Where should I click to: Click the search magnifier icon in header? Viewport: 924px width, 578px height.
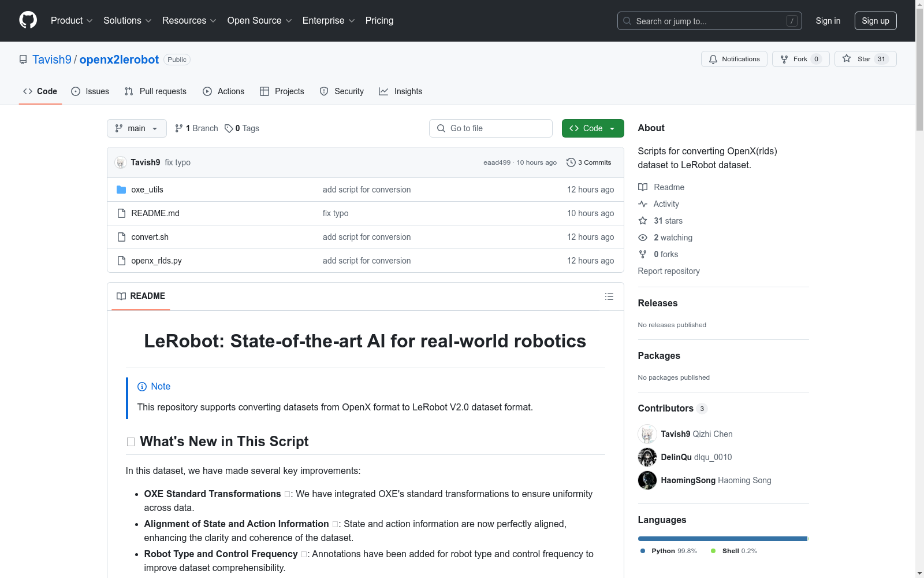click(627, 21)
